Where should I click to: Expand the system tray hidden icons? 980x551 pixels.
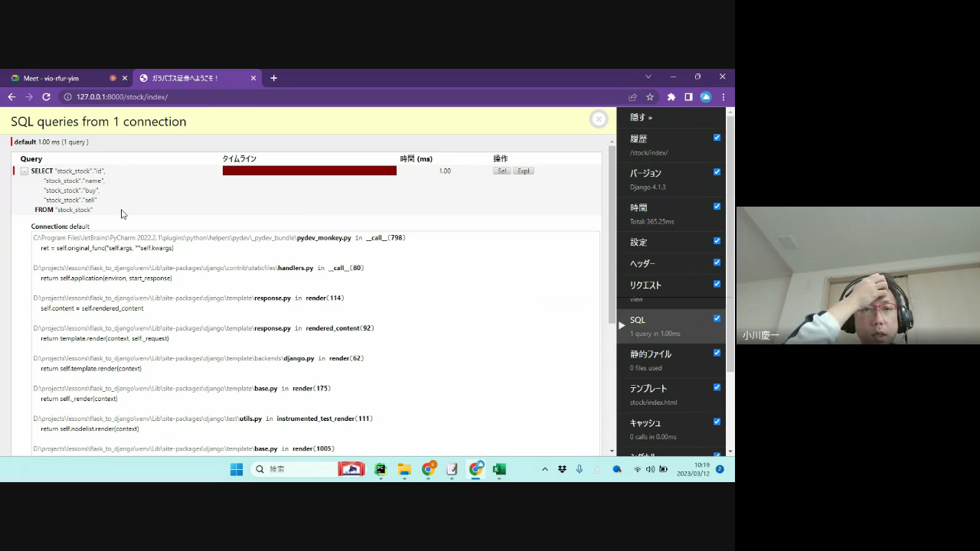(544, 469)
